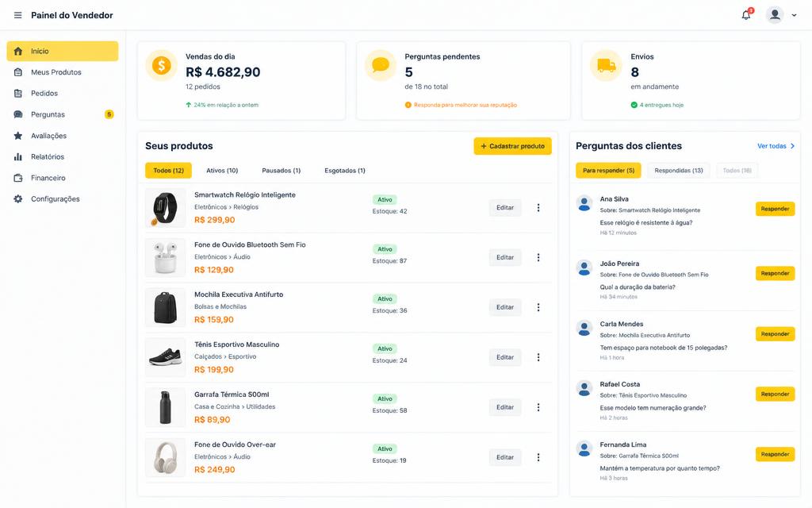Respond to Fernanda Lima's question
The height and width of the screenshot is (508, 812).
(x=775, y=454)
